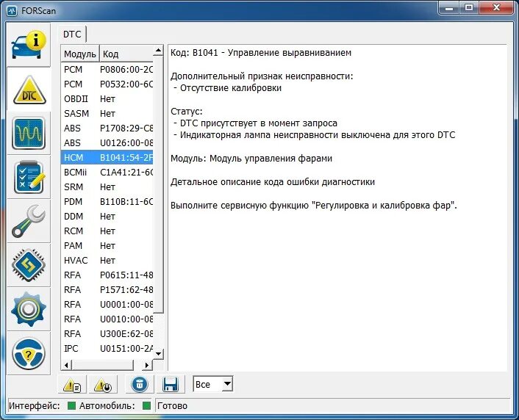Select the RFA U300E:62 row
Screen dimensions: 519x420
(x=107, y=333)
